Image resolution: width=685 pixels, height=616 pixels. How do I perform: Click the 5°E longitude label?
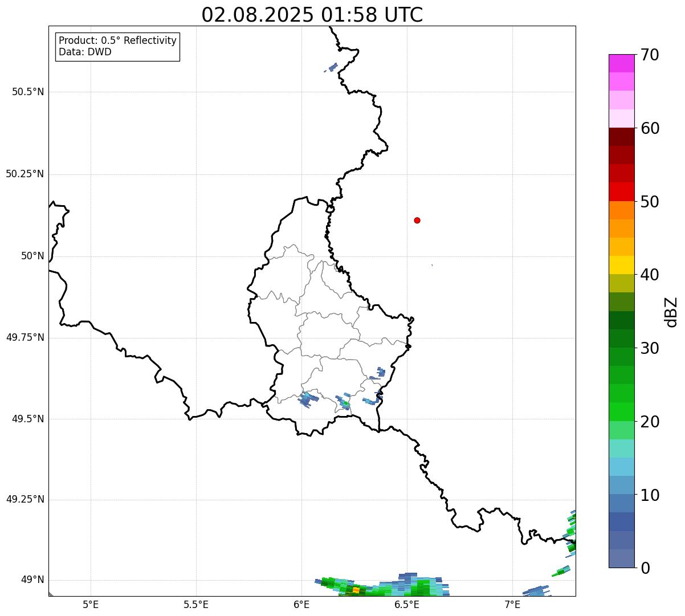pos(91,605)
